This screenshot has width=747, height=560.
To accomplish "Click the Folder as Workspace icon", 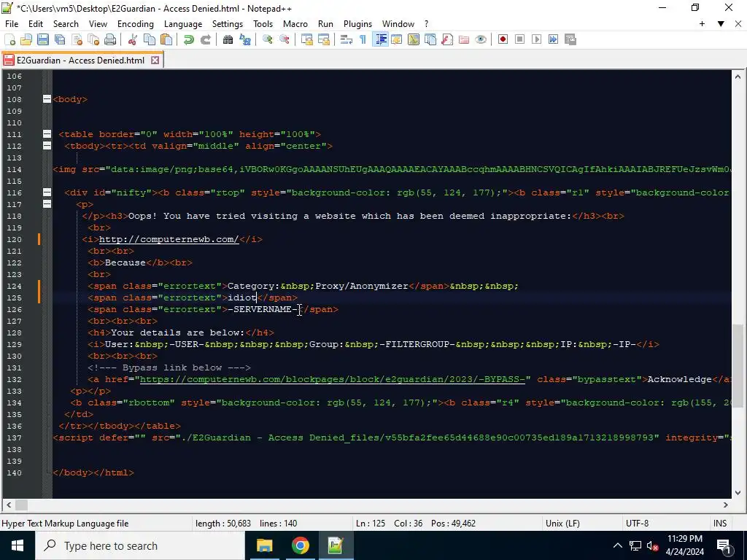I will tap(463, 39).
